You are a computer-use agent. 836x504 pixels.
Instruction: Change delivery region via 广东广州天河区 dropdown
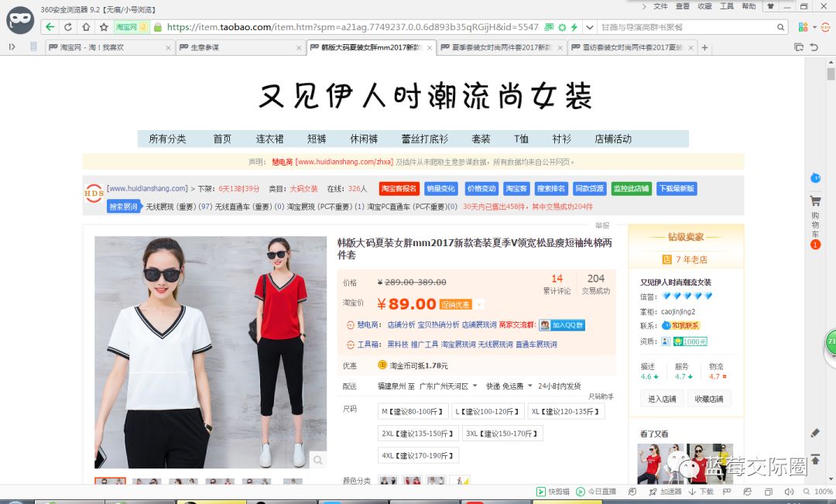(474, 386)
